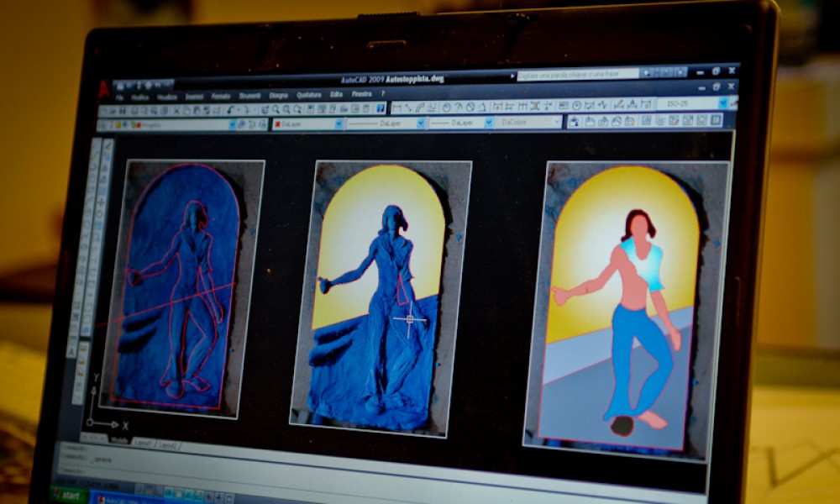
Task: Toggle highlighted Dynamic UCS status button
Action: [199, 496]
